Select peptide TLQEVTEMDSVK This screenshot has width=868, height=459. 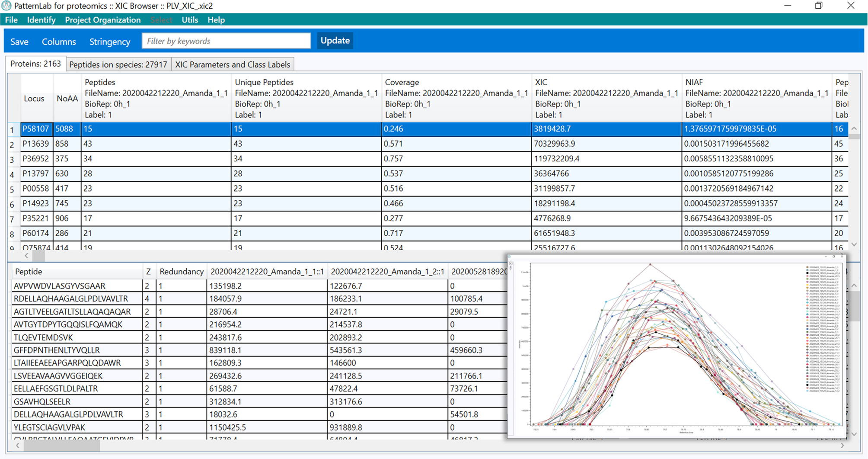click(x=43, y=337)
